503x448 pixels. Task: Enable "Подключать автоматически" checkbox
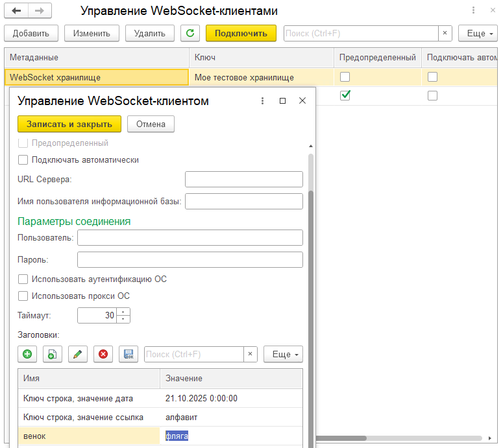(23, 159)
